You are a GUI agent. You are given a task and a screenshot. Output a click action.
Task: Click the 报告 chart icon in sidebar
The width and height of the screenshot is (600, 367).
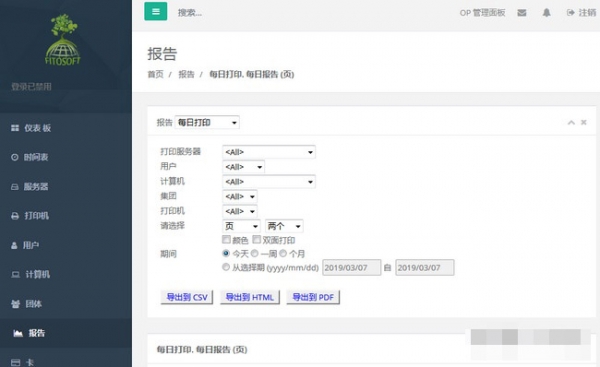click(x=18, y=333)
